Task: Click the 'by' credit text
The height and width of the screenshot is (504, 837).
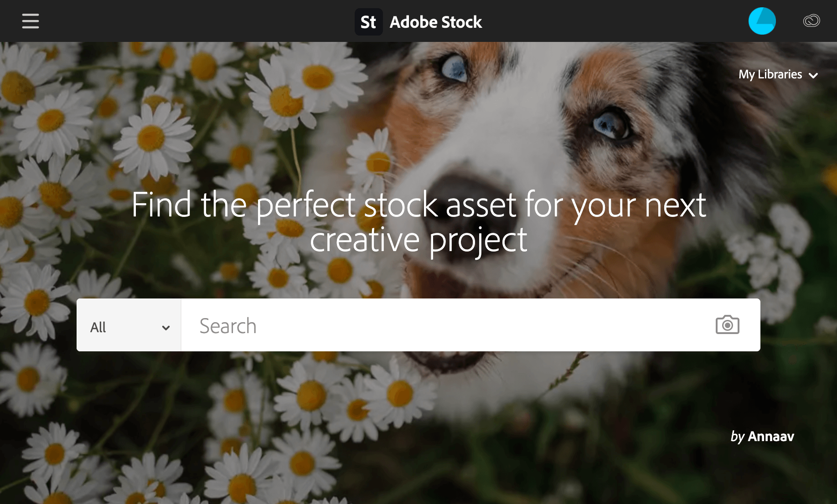Action: (737, 437)
